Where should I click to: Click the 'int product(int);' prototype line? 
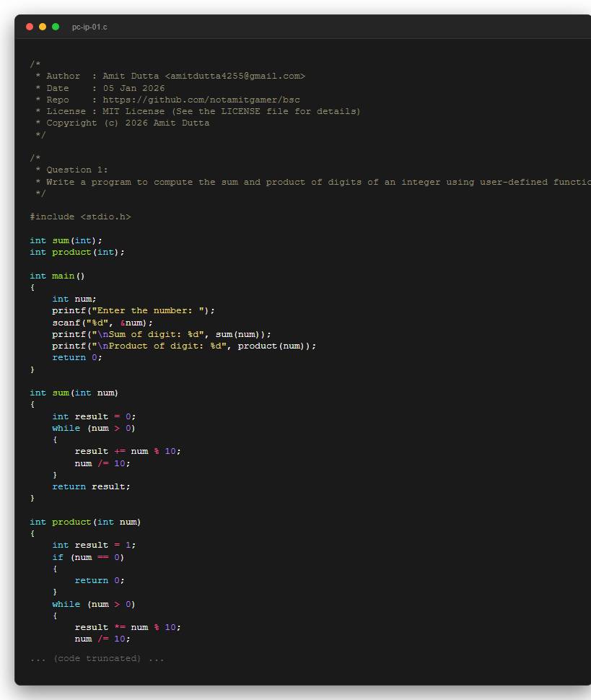coord(77,253)
